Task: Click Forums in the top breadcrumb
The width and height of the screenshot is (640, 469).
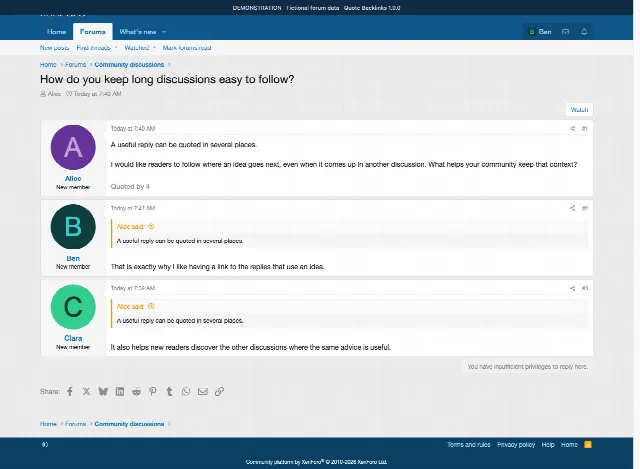Action: click(x=76, y=64)
